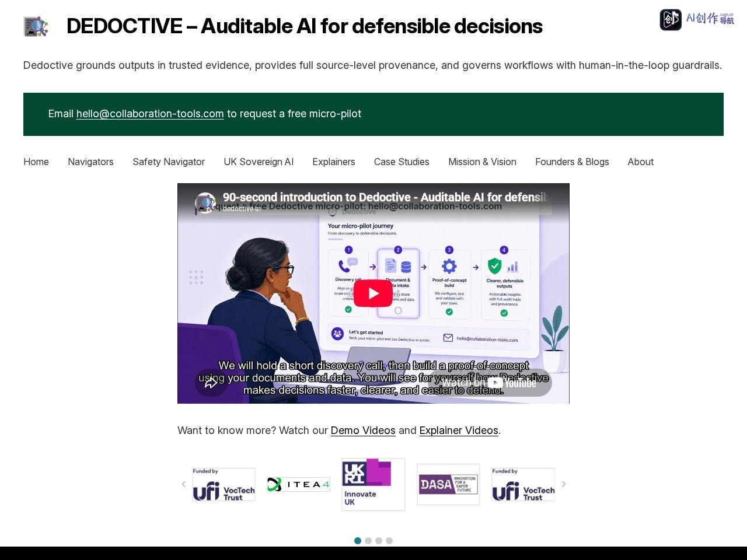This screenshot has height=560, width=747.
Task: Click the Dedoctive site logo icon
Action: point(36,26)
